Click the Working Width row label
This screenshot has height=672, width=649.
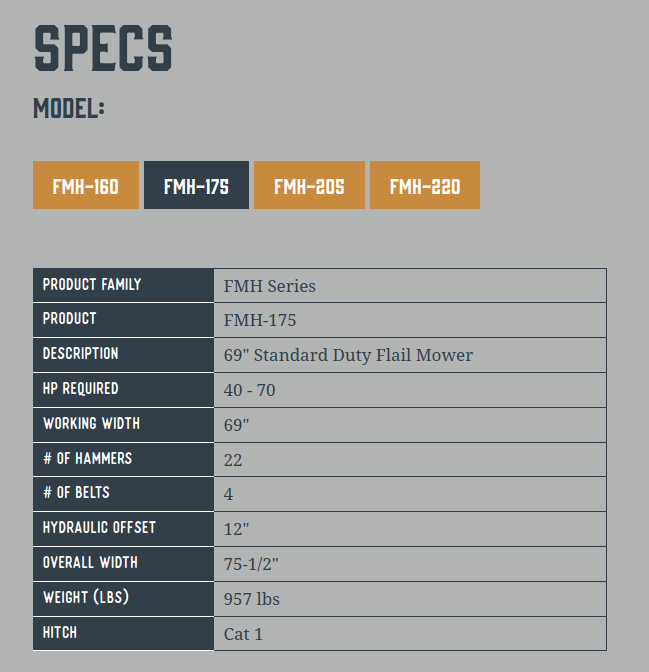[91, 424]
